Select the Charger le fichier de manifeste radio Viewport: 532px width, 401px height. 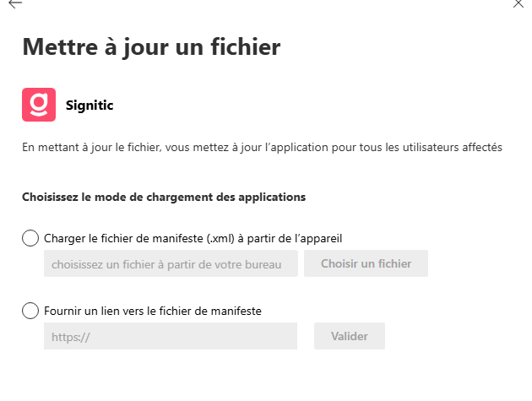30,238
